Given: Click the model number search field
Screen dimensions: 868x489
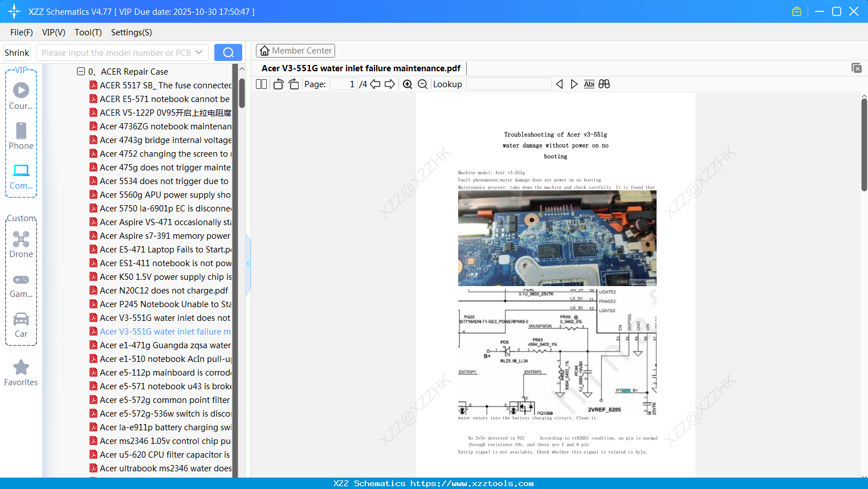Looking at the screenshot, I should click(116, 52).
